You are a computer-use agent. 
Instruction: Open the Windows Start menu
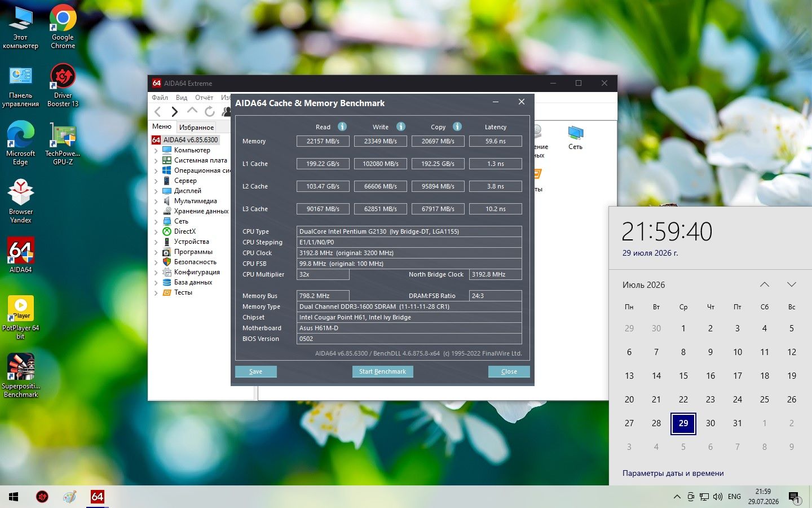point(14,497)
